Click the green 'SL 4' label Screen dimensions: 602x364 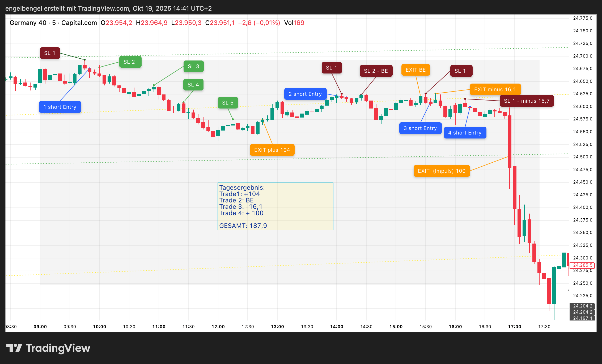pos(193,85)
